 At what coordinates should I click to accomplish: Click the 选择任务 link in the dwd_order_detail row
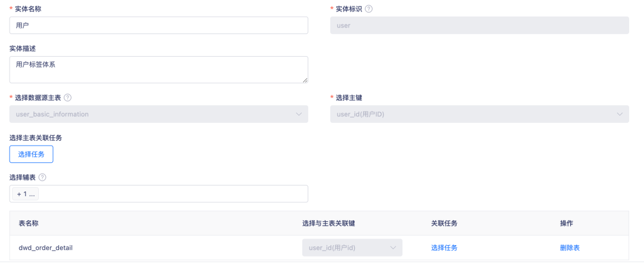click(444, 248)
